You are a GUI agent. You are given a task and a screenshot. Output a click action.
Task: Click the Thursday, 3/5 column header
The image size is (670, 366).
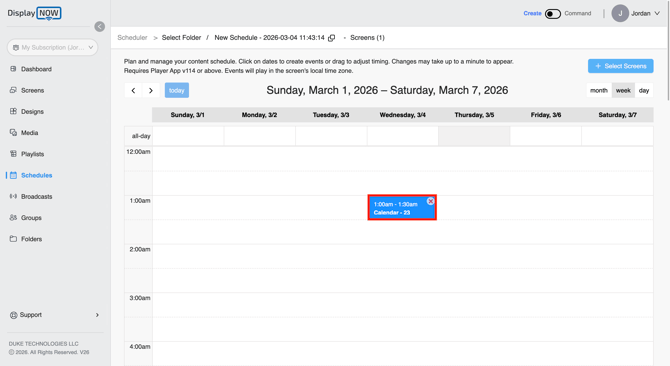pos(474,115)
